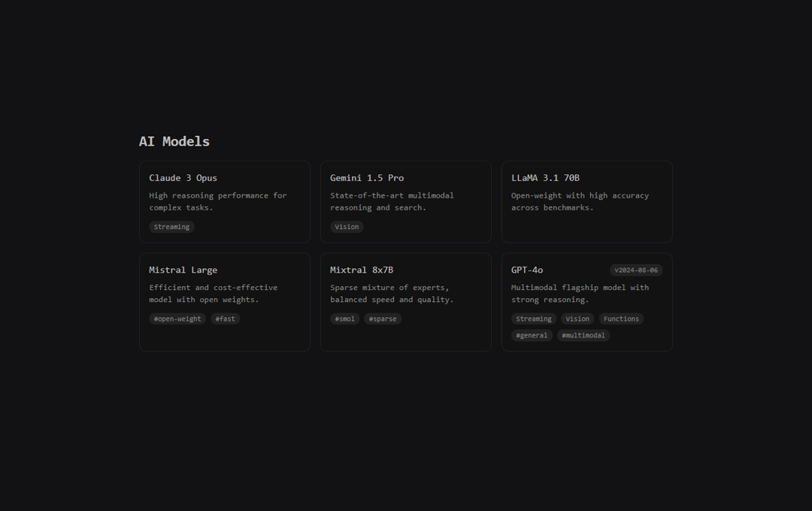Click the Functions tag on GPT-4o
The width and height of the screenshot is (812, 511).
621,319
